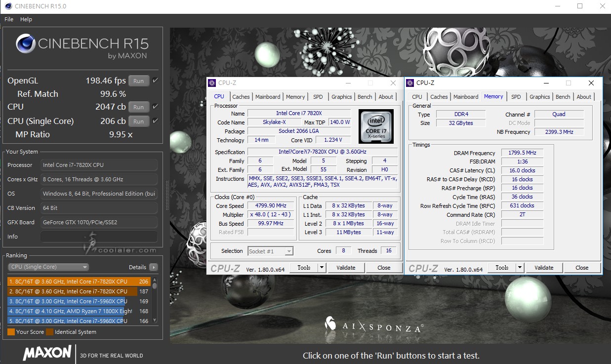Click the Intel Core i7 X-series badge
Screen dimensions: 611x364
[x=376, y=126]
